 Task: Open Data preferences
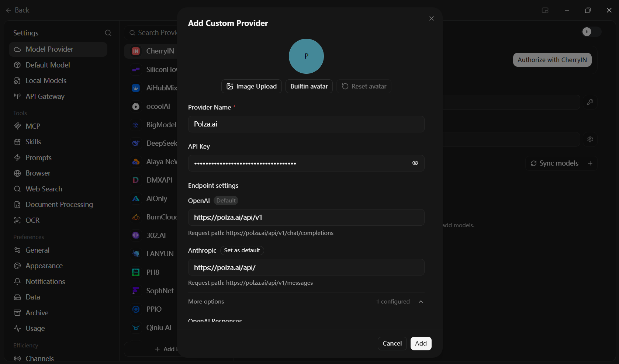(x=58, y=297)
